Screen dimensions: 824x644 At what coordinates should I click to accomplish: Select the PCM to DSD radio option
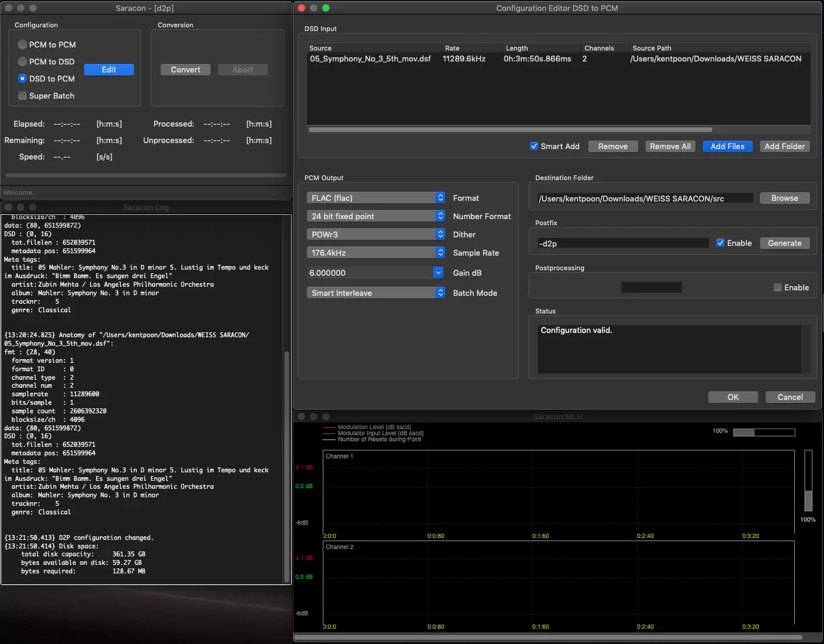coord(23,61)
